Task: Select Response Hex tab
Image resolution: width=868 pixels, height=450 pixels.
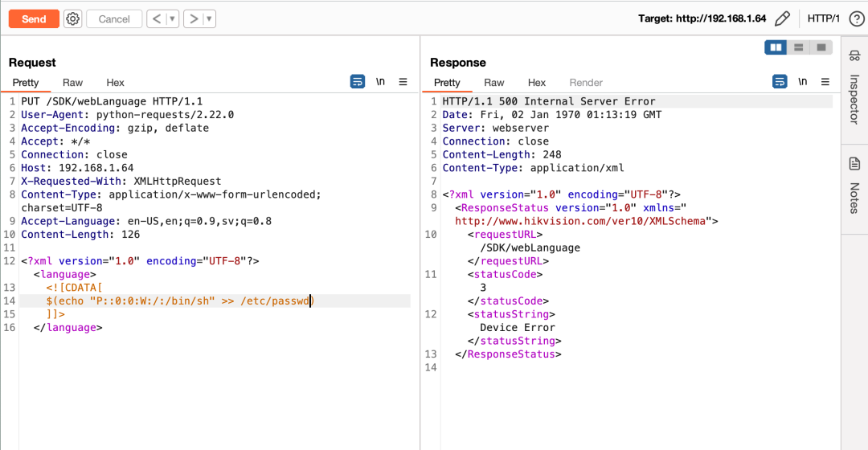Action: pos(536,83)
